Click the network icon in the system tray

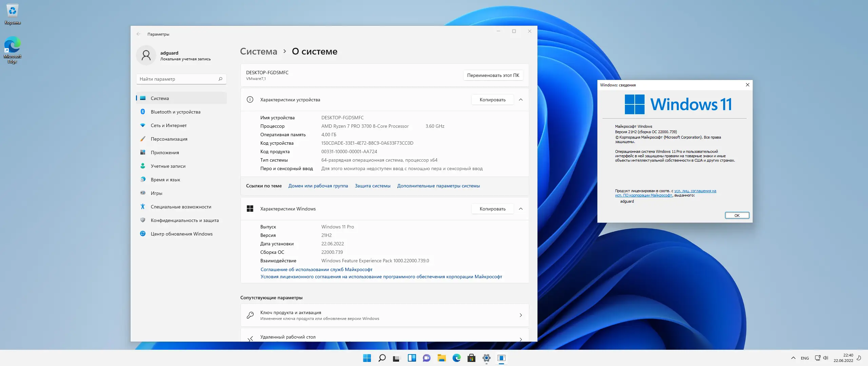pyautogui.click(x=817, y=358)
